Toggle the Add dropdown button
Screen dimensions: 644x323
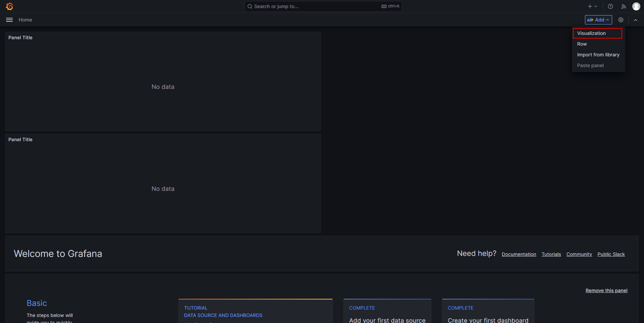click(598, 20)
